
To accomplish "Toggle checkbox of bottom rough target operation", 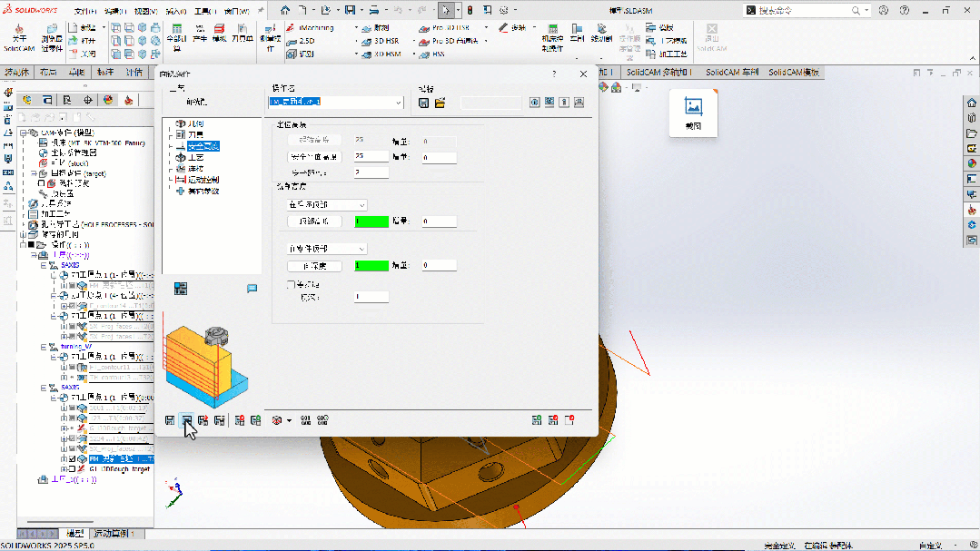I will click(72, 469).
